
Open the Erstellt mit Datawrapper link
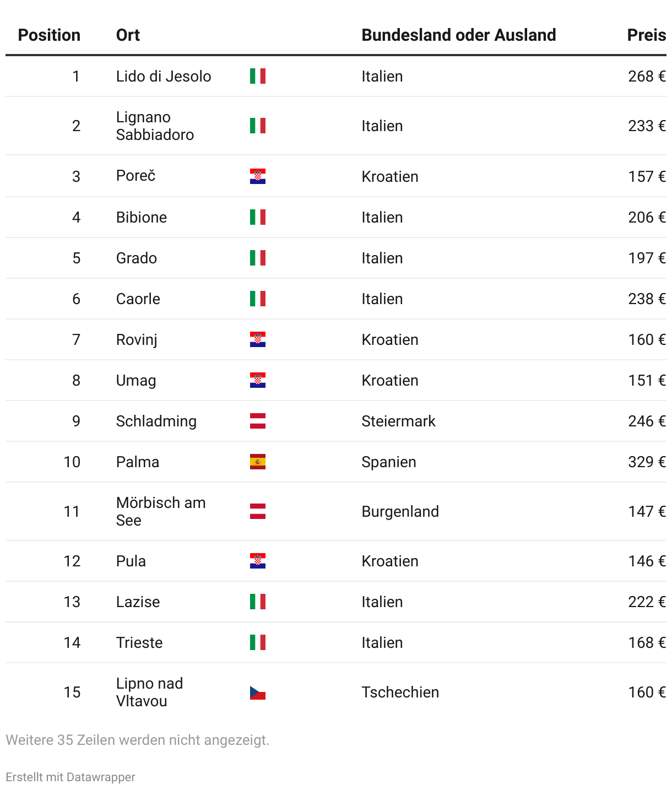point(71,777)
